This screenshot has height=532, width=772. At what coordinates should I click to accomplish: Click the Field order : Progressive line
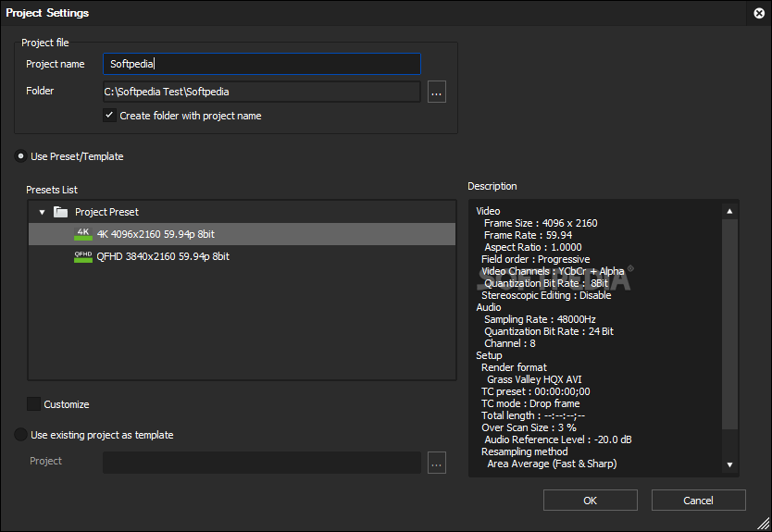point(536,259)
